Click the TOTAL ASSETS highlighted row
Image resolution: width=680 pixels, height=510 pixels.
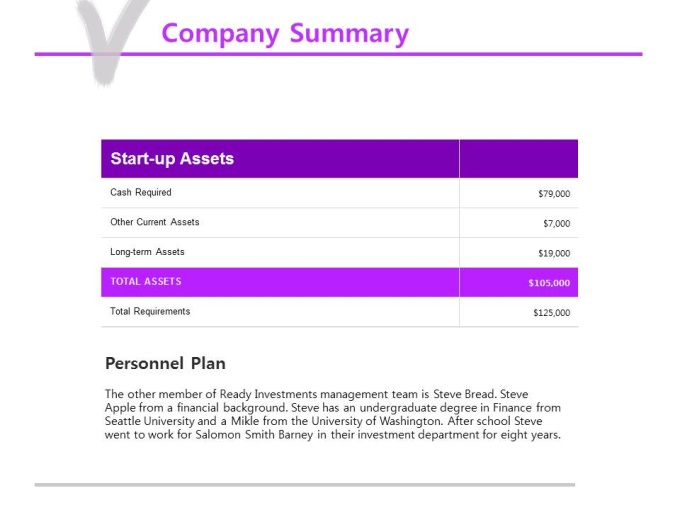339,282
